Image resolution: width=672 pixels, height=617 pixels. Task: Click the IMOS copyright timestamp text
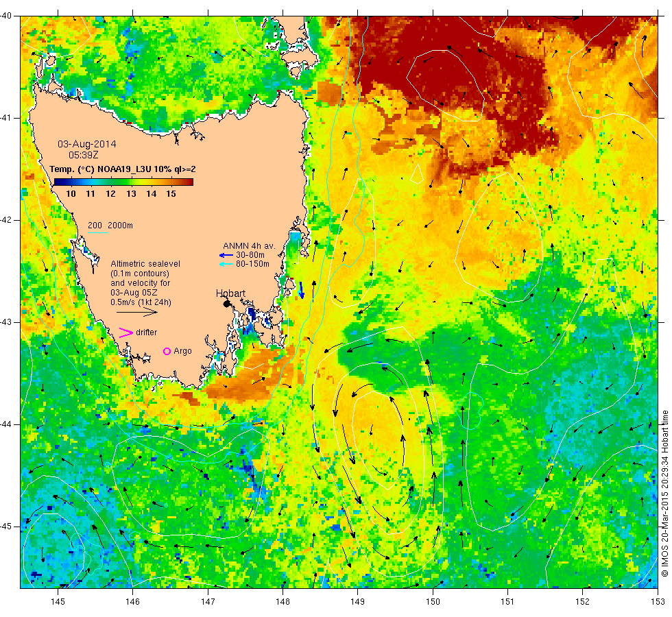click(664, 493)
